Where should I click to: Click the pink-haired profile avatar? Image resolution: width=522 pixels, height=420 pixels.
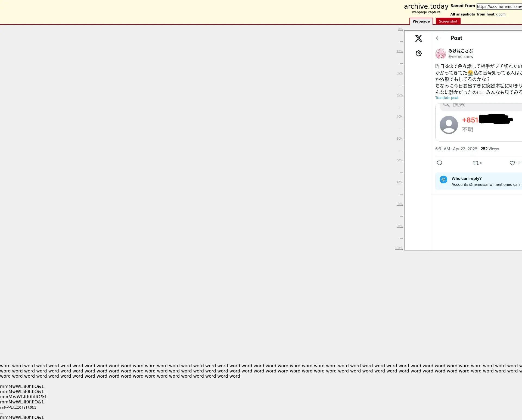(x=440, y=54)
